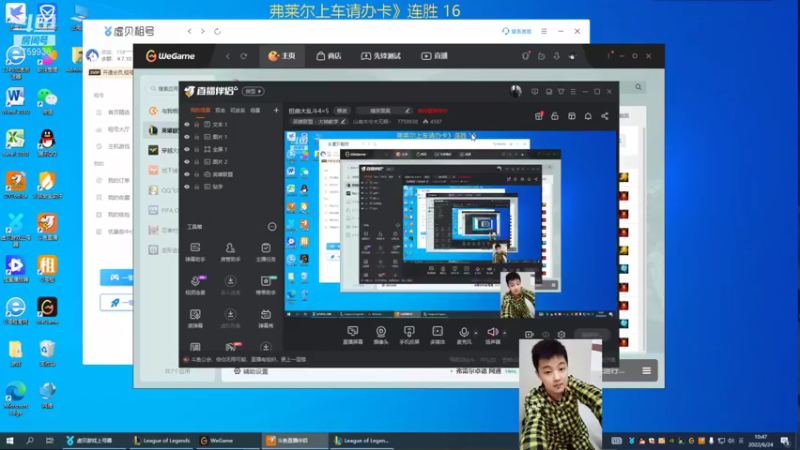Switch to WeGame taskbar button

(227, 440)
